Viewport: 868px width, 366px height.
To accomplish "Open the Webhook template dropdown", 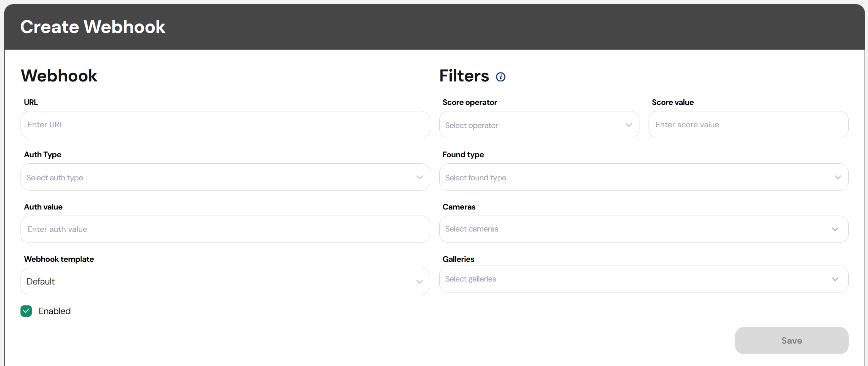I will click(x=225, y=282).
